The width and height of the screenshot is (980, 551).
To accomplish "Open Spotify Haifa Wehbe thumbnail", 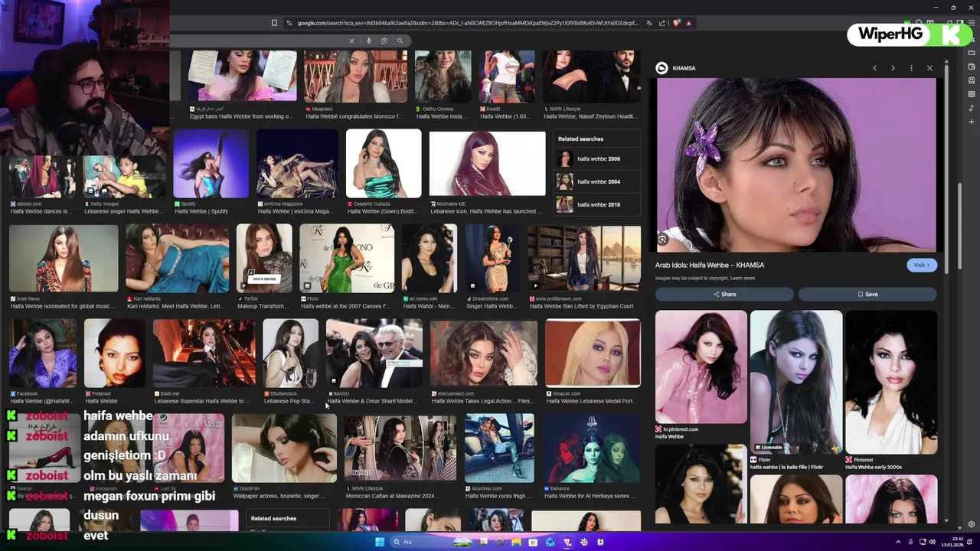I will tap(211, 164).
